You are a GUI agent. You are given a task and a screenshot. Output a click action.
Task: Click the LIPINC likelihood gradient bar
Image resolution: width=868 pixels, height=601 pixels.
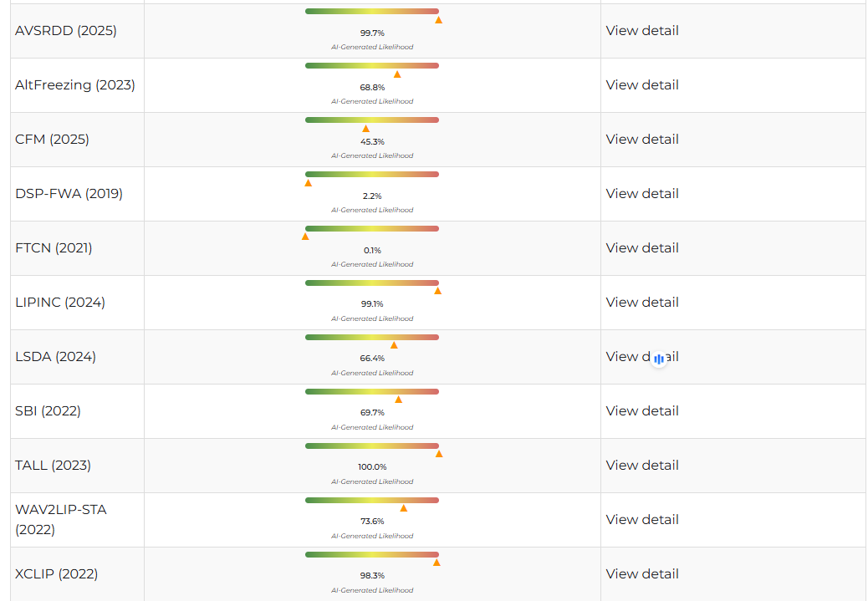click(372, 283)
